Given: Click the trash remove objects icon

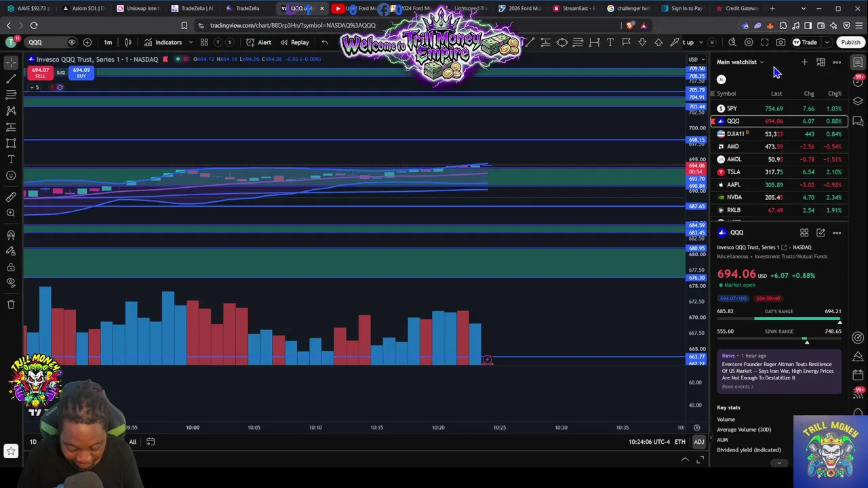Looking at the screenshot, I should [x=11, y=304].
